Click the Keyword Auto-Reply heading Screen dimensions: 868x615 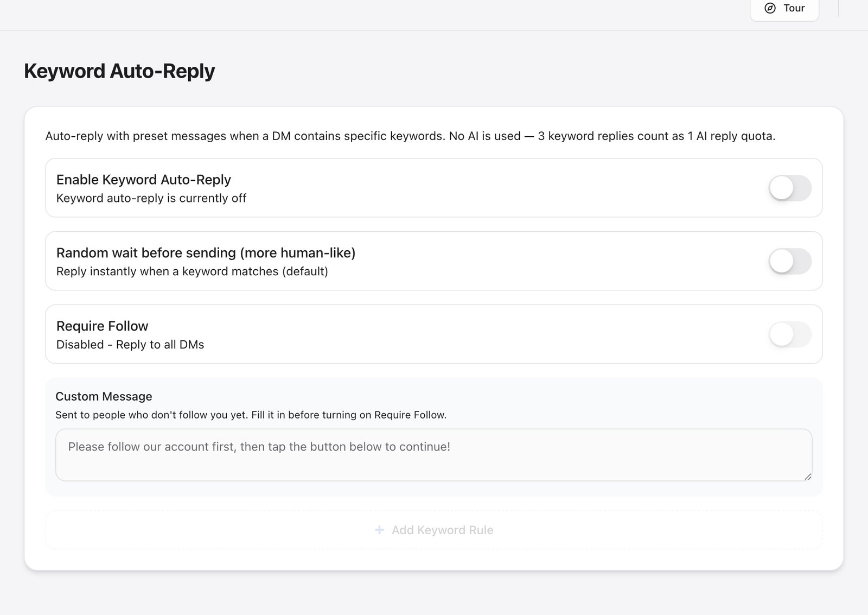click(119, 71)
